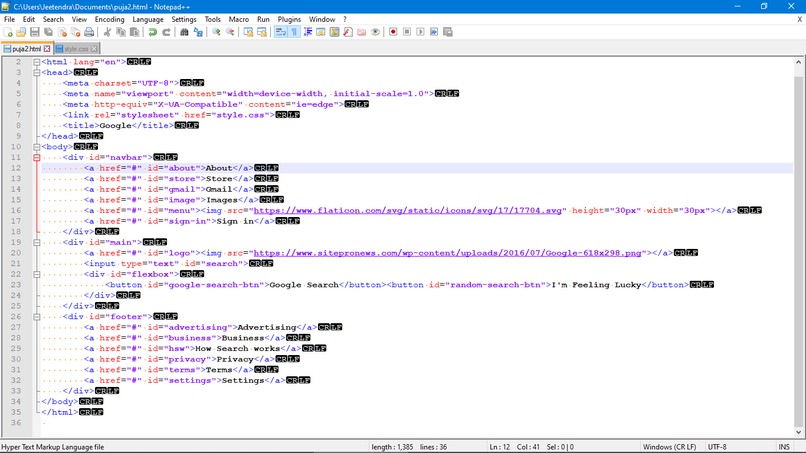Open the Define your language icon

[321, 32]
